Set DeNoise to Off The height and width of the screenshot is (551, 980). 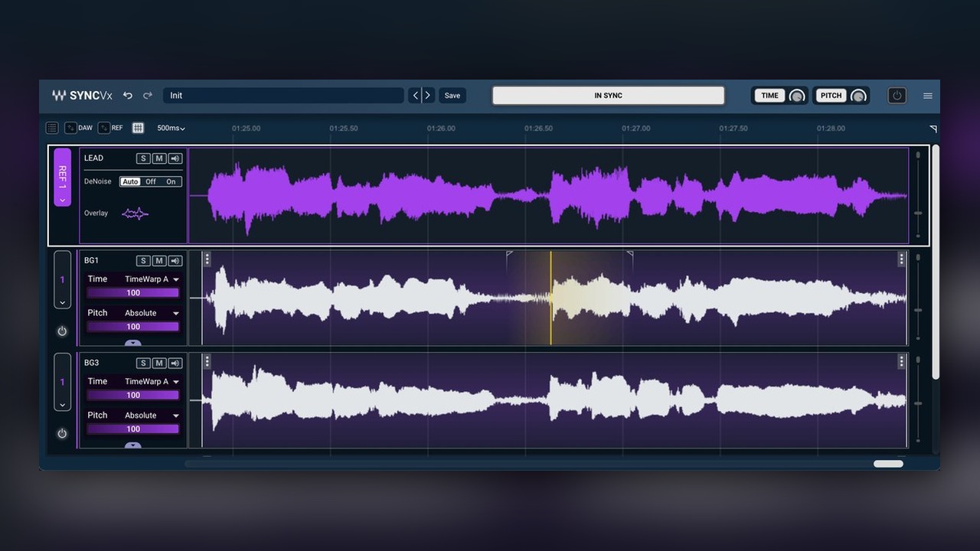click(x=151, y=181)
